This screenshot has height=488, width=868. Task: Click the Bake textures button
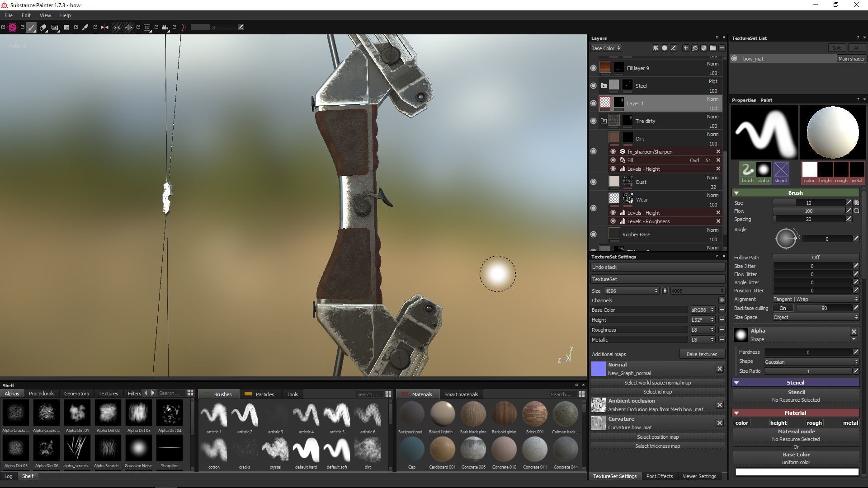[x=702, y=354]
